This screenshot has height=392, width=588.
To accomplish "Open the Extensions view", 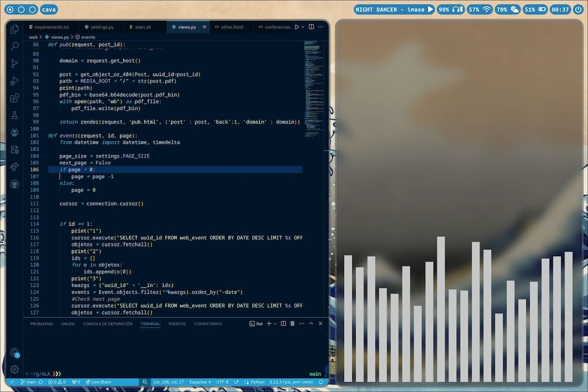I will (x=15, y=98).
